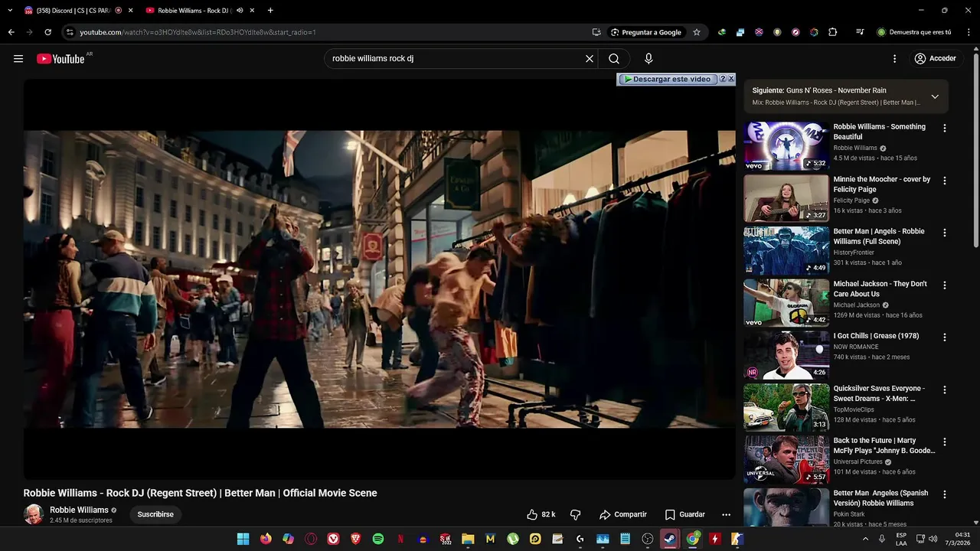This screenshot has width=980, height=551.
Task: Click the search magnifier button
Action: click(614, 59)
